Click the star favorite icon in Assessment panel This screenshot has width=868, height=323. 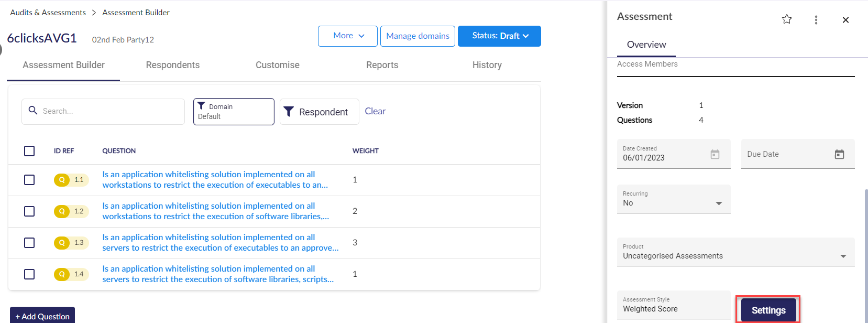pos(786,19)
